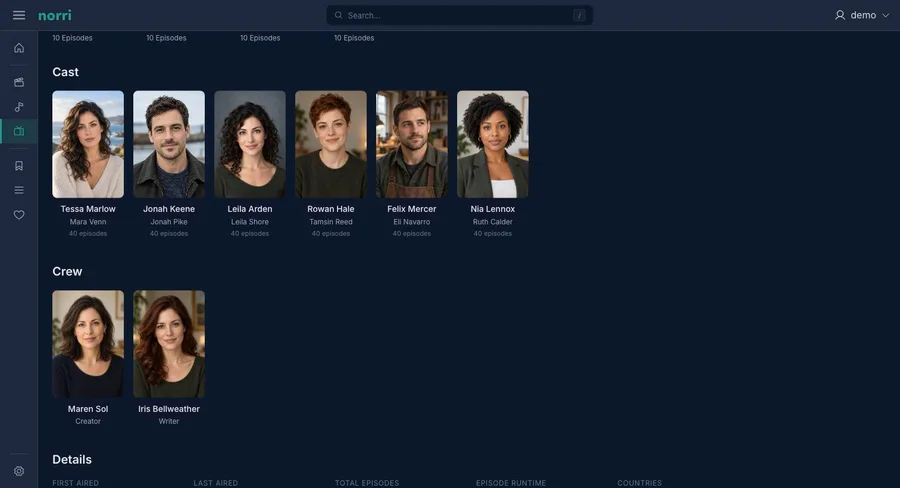The height and width of the screenshot is (488, 900).
Task: Click EPISODE RUNTIME detail label
Action: 511,483
